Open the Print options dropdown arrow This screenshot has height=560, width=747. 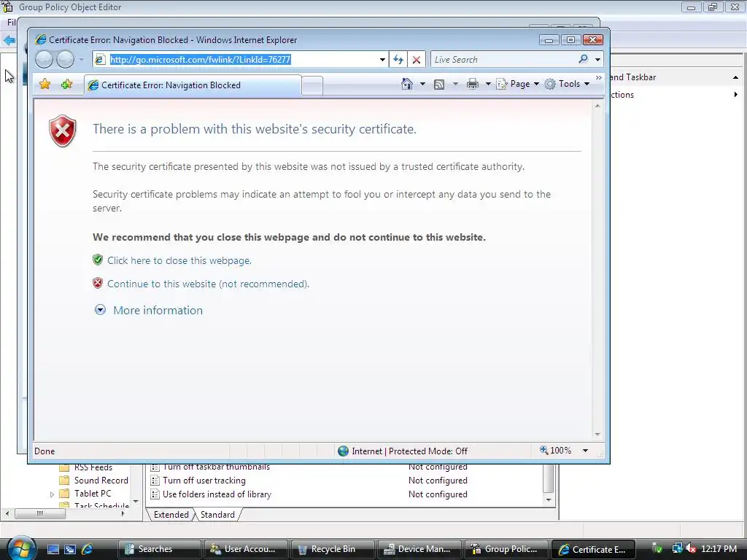click(x=488, y=84)
